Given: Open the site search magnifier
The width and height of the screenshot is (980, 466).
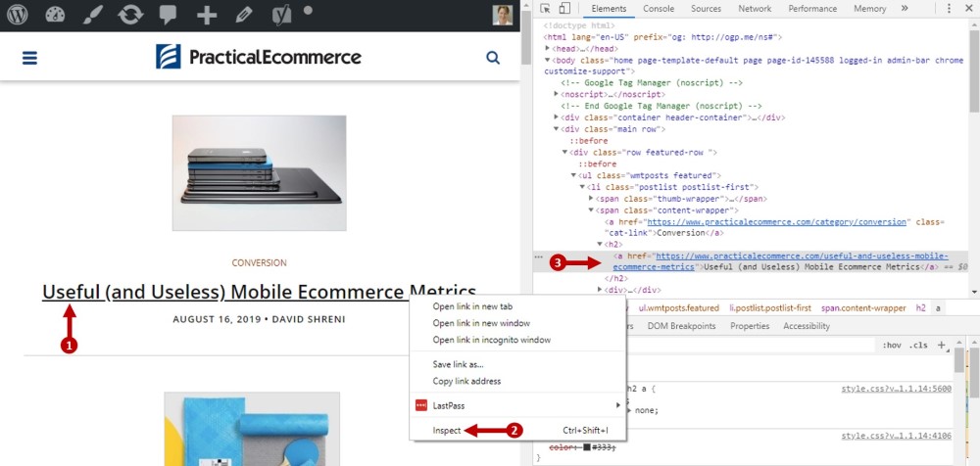Looking at the screenshot, I should pos(493,58).
